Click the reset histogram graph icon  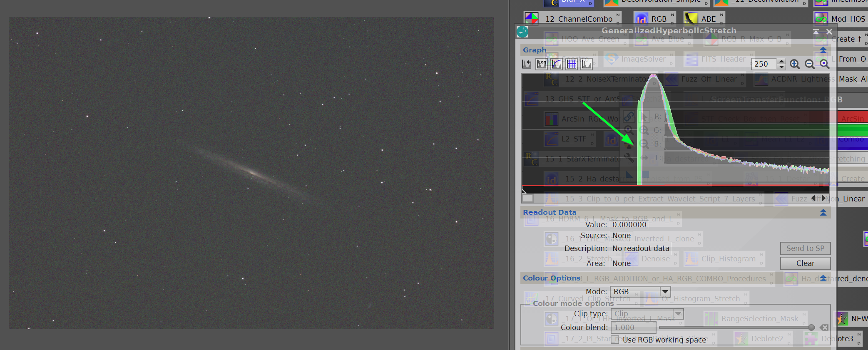pos(527,64)
